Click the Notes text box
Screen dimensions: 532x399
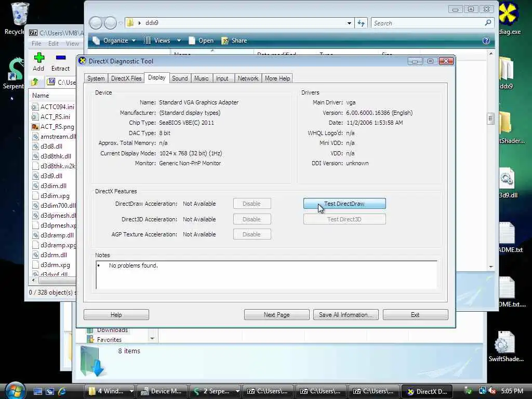(267, 275)
